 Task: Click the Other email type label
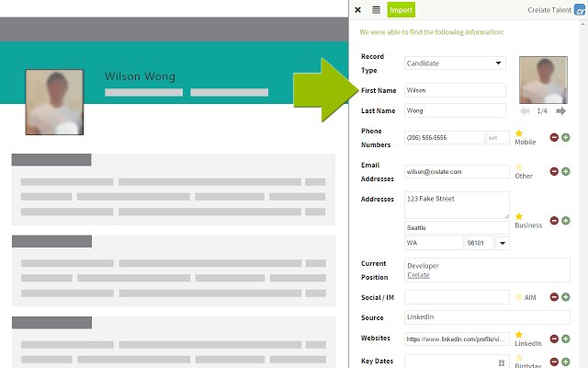tap(524, 176)
